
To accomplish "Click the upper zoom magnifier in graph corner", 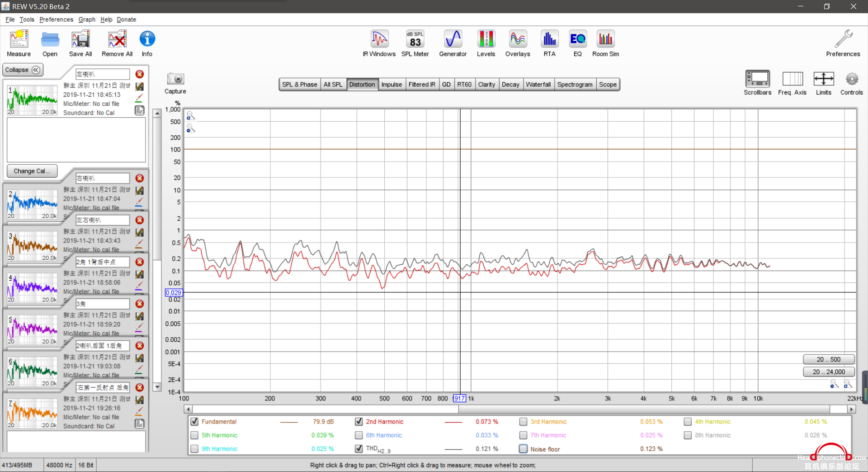I will tap(191, 116).
